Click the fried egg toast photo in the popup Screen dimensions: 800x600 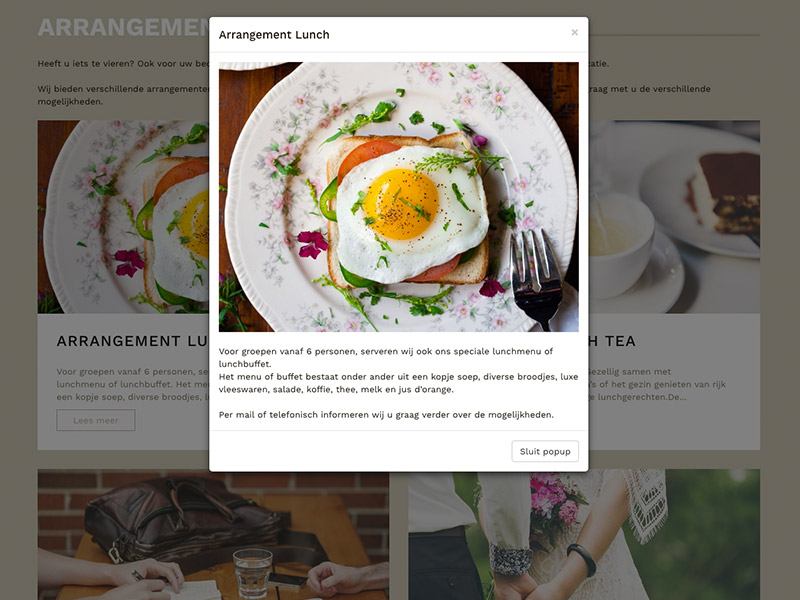pos(398,197)
